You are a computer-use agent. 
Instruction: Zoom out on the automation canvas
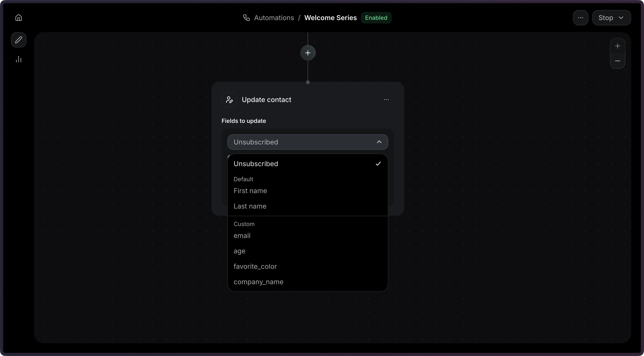617,61
